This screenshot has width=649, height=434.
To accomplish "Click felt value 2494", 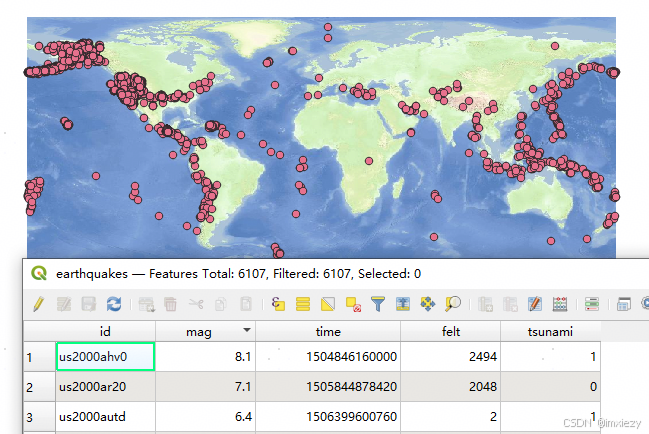I will (x=483, y=357).
